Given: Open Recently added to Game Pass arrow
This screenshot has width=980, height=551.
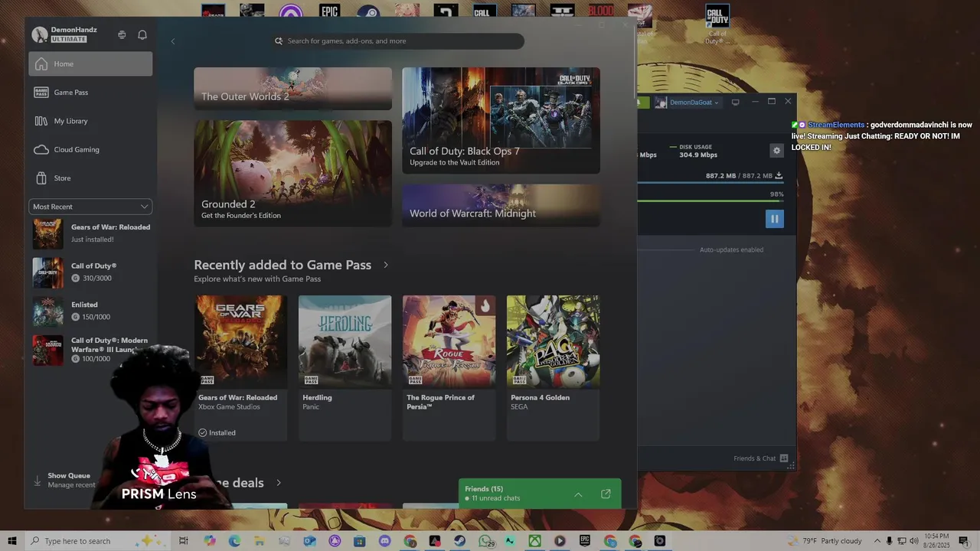Looking at the screenshot, I should point(386,265).
